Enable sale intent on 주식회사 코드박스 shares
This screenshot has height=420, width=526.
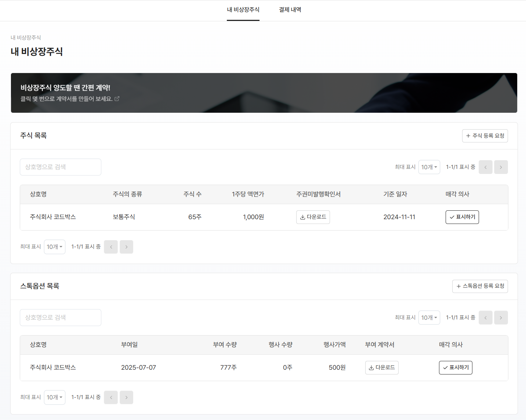point(462,217)
